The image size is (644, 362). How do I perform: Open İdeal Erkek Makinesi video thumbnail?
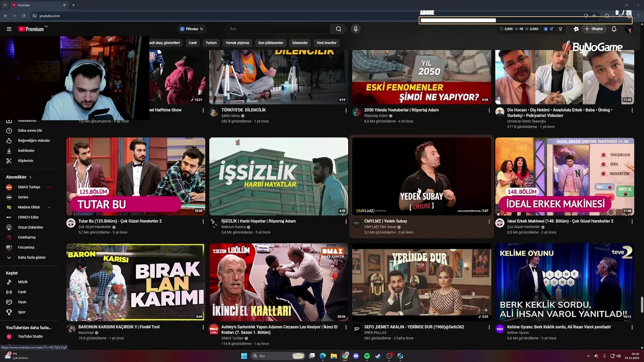coord(565,176)
